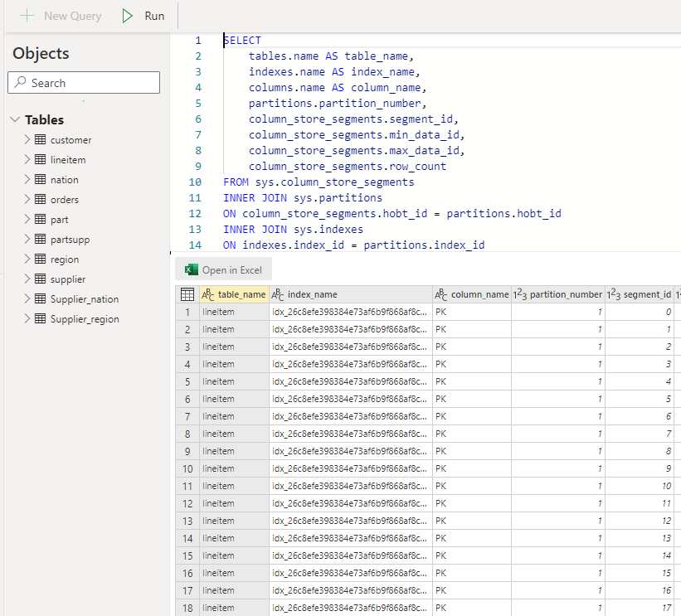This screenshot has height=616, width=681.
Task: Click the select-all grid icon in results header
Action: click(x=187, y=294)
